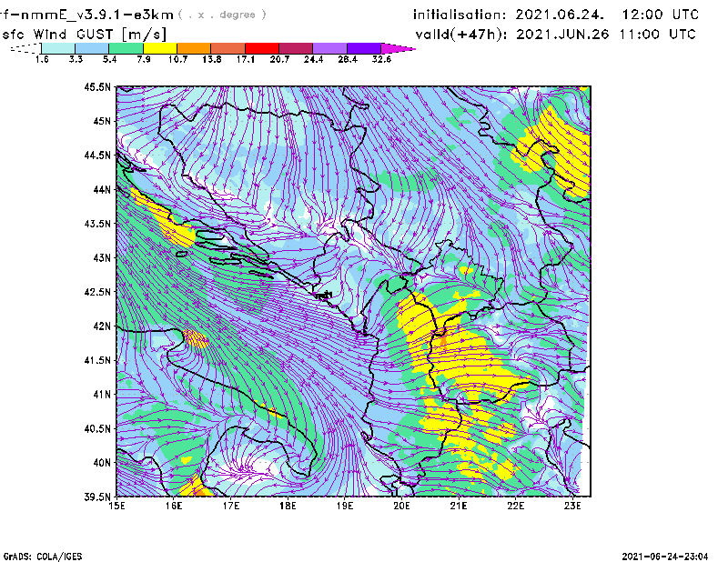The width and height of the screenshot is (728, 562).
Task: Select the magenta arrow end of the legend
Action: point(398,48)
